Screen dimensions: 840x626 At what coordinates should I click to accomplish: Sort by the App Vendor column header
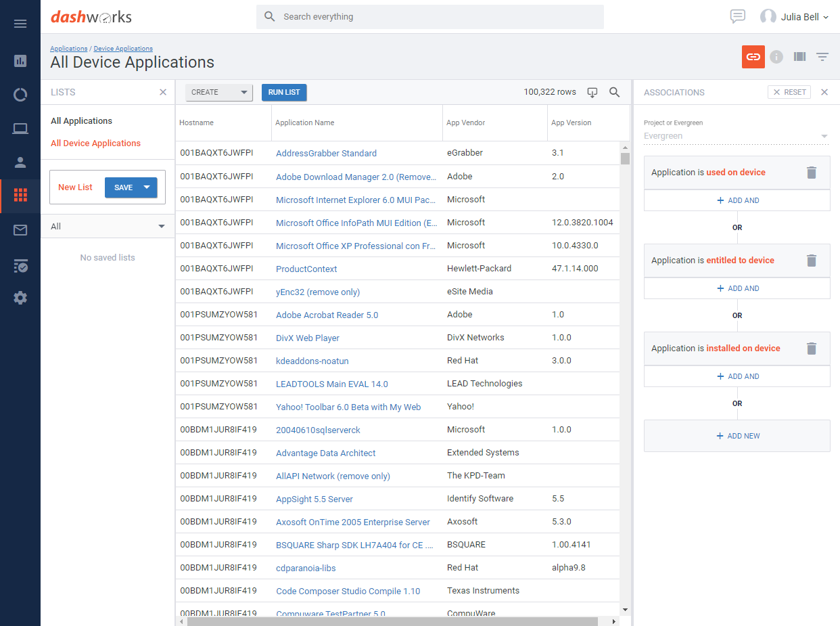pos(466,122)
